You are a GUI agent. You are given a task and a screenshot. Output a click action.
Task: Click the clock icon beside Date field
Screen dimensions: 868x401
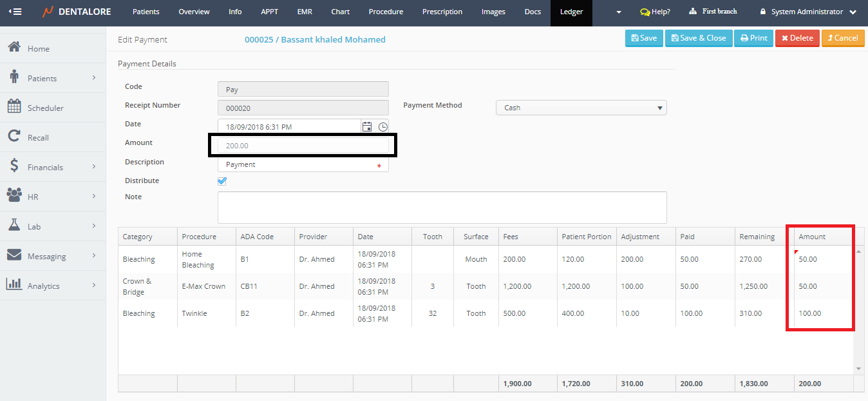(382, 127)
